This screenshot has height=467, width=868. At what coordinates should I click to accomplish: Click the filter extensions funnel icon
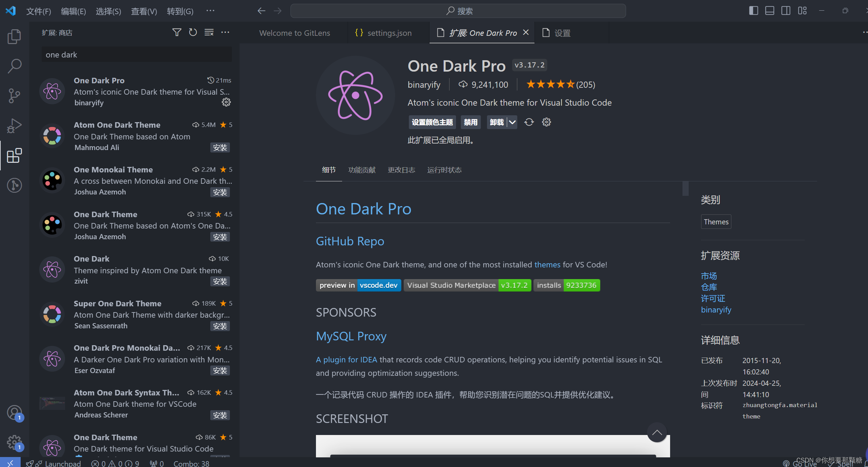point(177,32)
